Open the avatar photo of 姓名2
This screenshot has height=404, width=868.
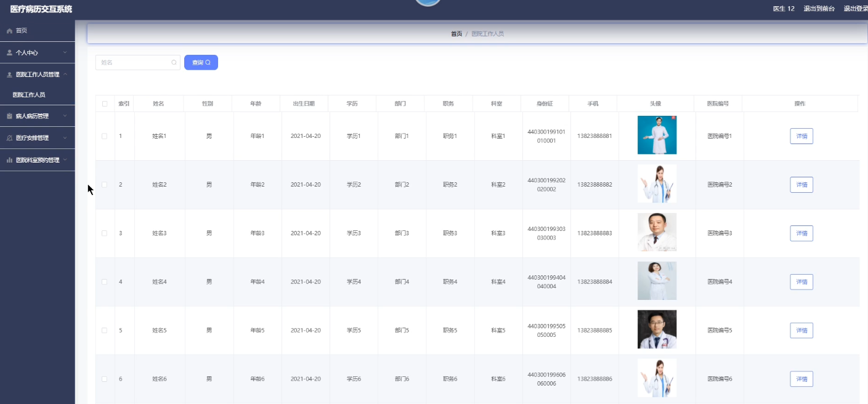pyautogui.click(x=657, y=184)
